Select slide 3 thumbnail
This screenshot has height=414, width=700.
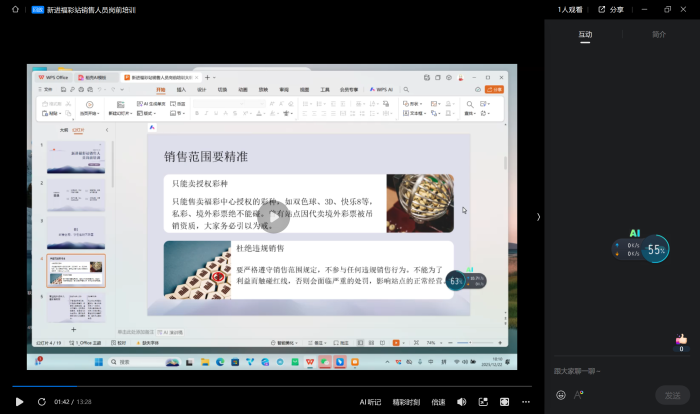[76, 233]
